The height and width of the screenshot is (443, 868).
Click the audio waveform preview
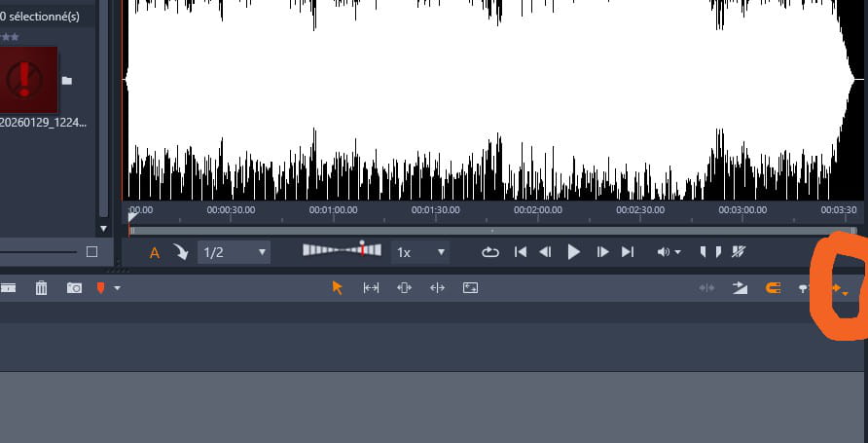click(492, 99)
